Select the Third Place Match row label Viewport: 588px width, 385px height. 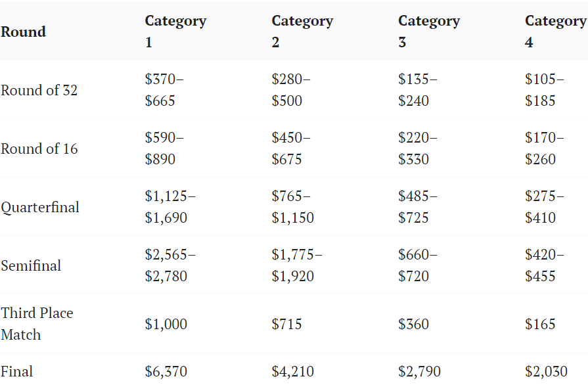click(37, 323)
